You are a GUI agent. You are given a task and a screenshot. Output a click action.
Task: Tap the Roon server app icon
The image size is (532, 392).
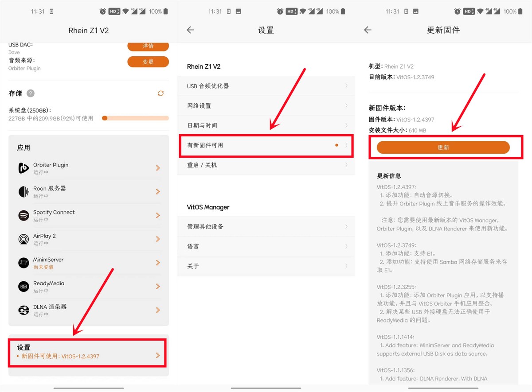click(x=23, y=192)
